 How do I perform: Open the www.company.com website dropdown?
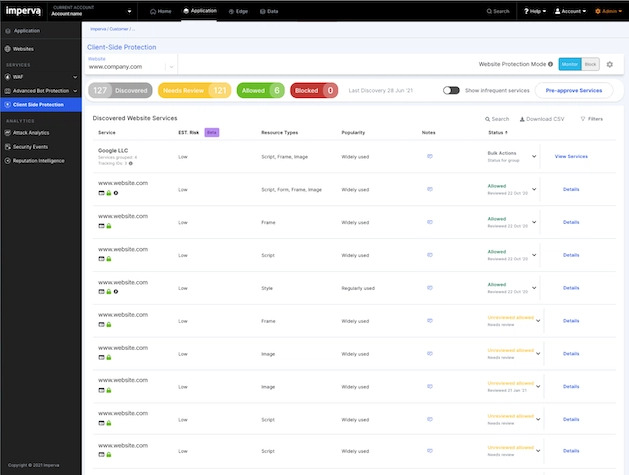click(186, 67)
